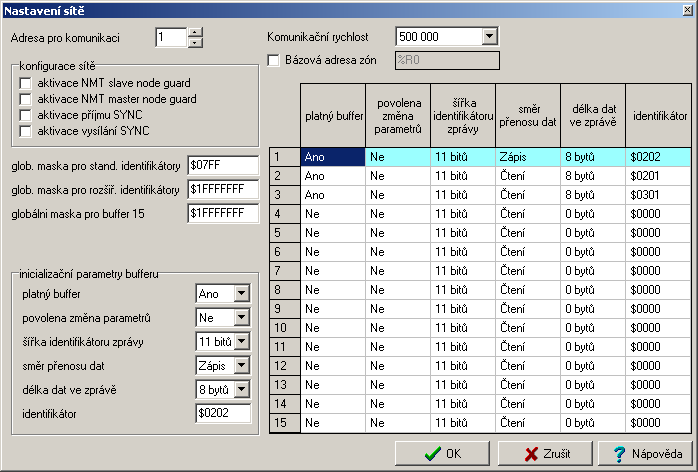Click identifikátor field containing $0202

pos(223,414)
